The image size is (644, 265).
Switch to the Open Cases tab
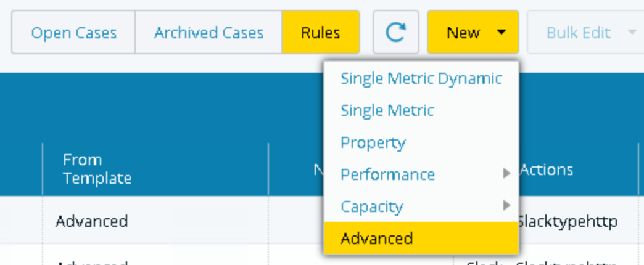(x=73, y=32)
